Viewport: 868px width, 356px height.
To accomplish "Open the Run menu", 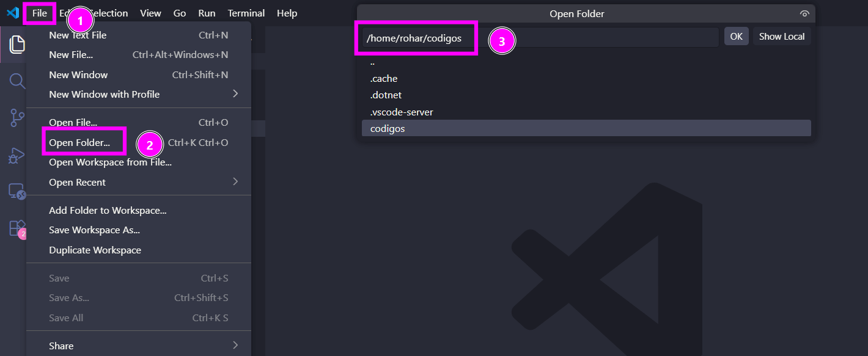I will pos(207,13).
